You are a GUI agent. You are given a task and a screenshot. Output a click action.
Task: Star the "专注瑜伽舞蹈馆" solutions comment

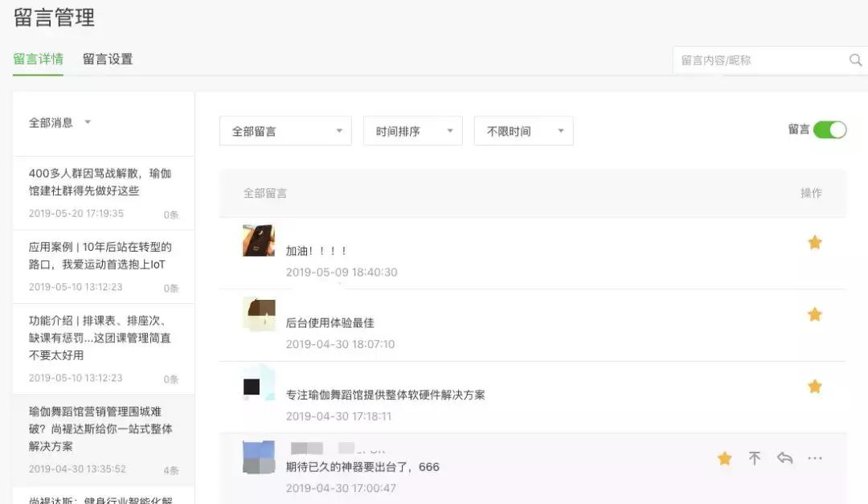point(815,387)
